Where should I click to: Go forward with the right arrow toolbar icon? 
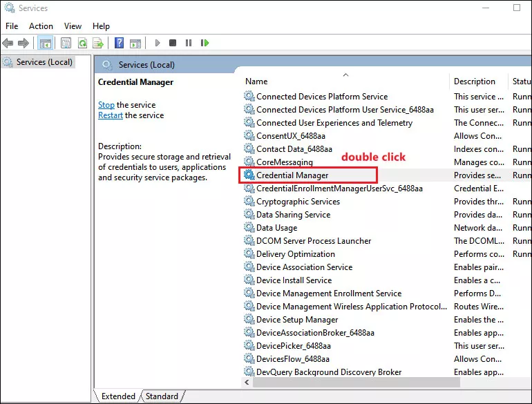point(23,43)
